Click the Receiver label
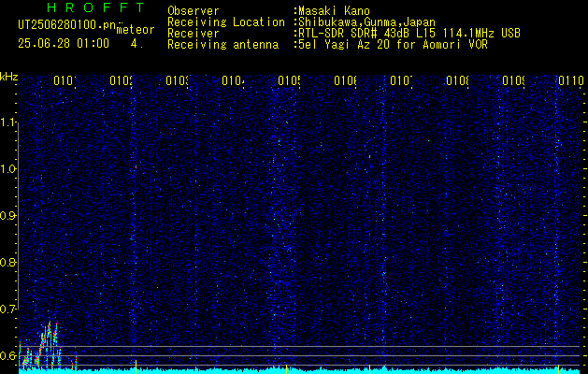The height and width of the screenshot is (374, 588). [194, 34]
